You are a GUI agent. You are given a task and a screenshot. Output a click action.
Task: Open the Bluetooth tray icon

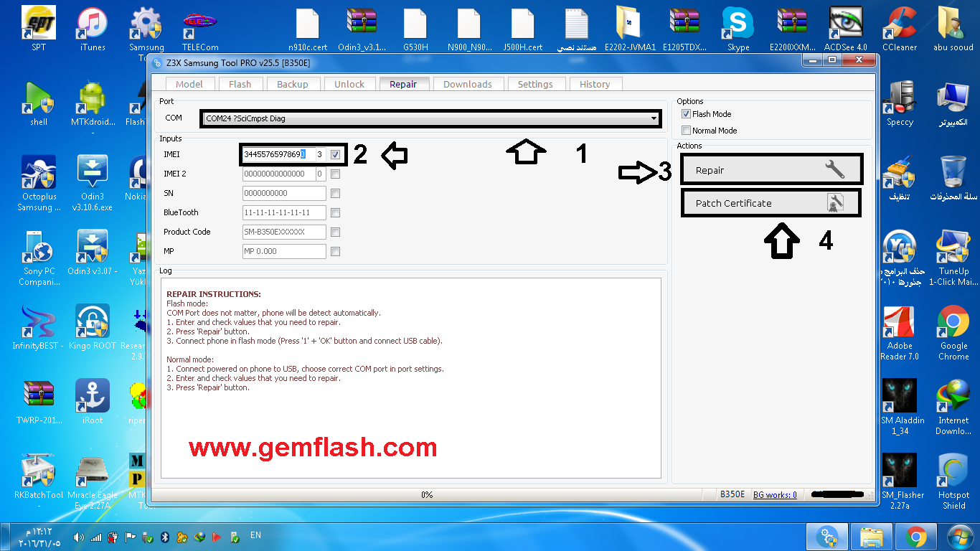(x=164, y=537)
